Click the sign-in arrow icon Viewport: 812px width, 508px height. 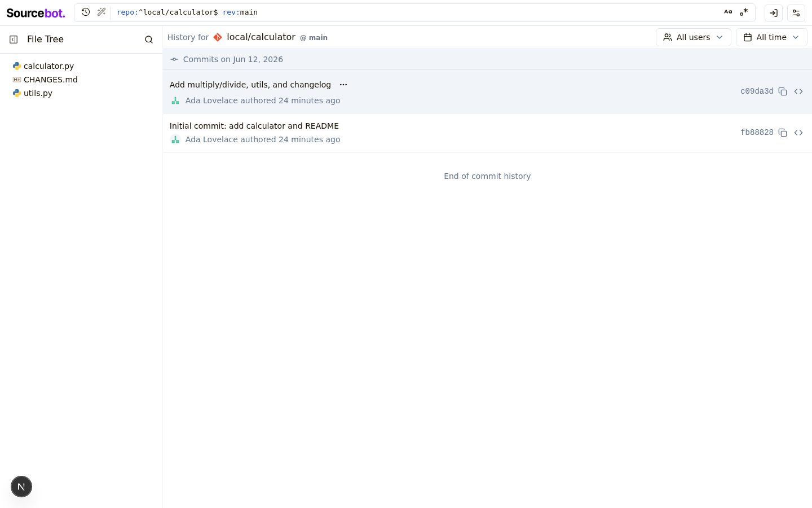774,12
